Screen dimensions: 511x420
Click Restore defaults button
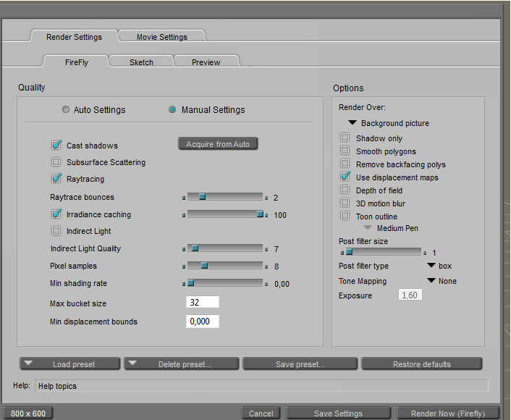coord(421,364)
